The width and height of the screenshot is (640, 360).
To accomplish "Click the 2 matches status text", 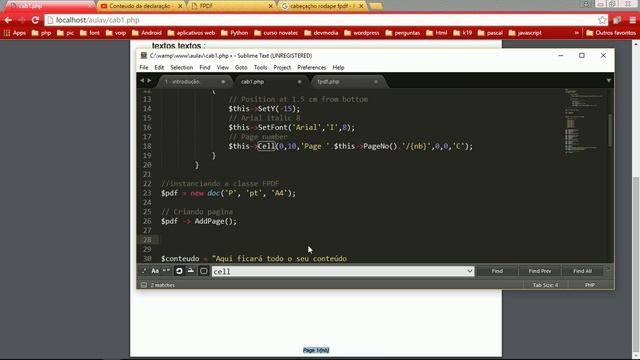I will click(162, 285).
